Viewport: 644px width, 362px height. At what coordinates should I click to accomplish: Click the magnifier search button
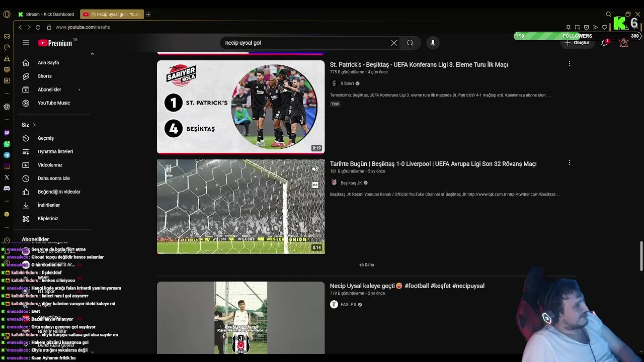(410, 43)
